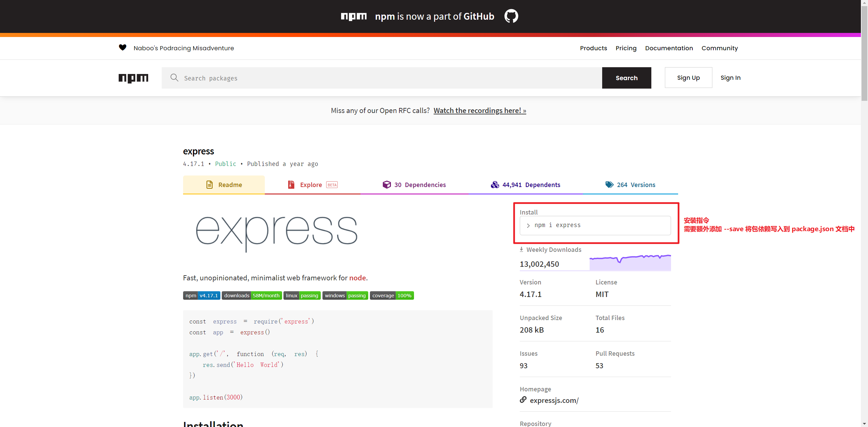Click the windows passing badge
Screen dimensions: 868x427
click(x=345, y=296)
